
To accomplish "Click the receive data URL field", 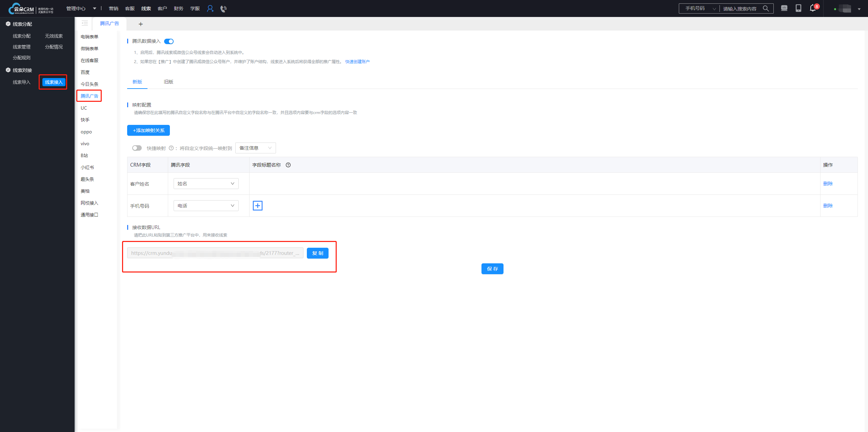I will point(215,253).
